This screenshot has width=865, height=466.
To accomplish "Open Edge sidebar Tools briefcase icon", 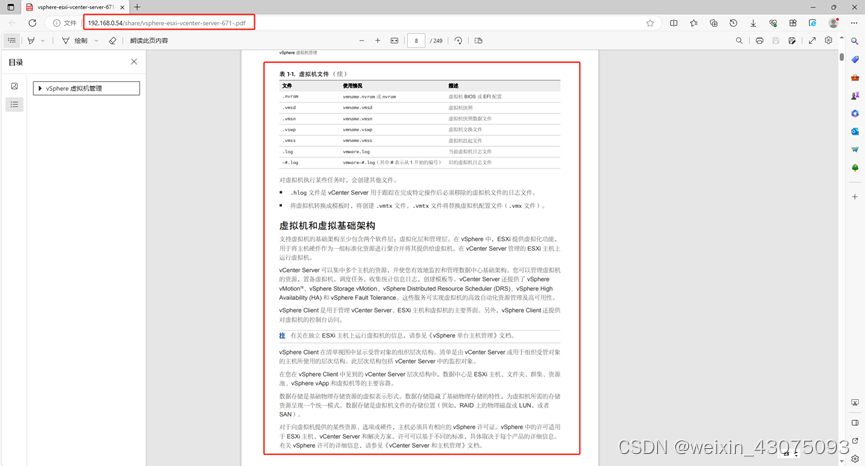I will (x=855, y=78).
